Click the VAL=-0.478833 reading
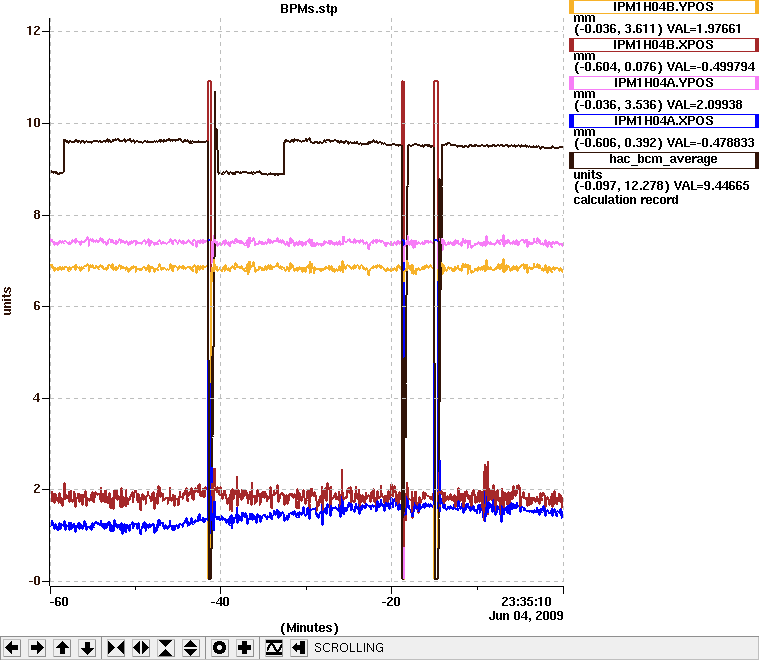Screen dimensions: 759x660 click(711, 142)
